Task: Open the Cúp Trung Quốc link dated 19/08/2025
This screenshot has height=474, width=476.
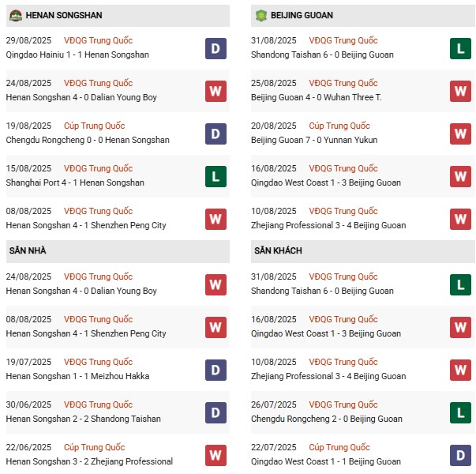Action: click(95, 126)
